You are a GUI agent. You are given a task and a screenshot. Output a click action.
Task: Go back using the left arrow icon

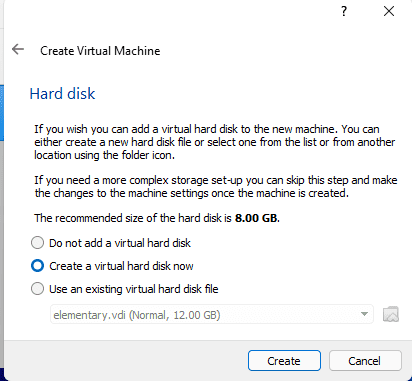click(x=18, y=49)
